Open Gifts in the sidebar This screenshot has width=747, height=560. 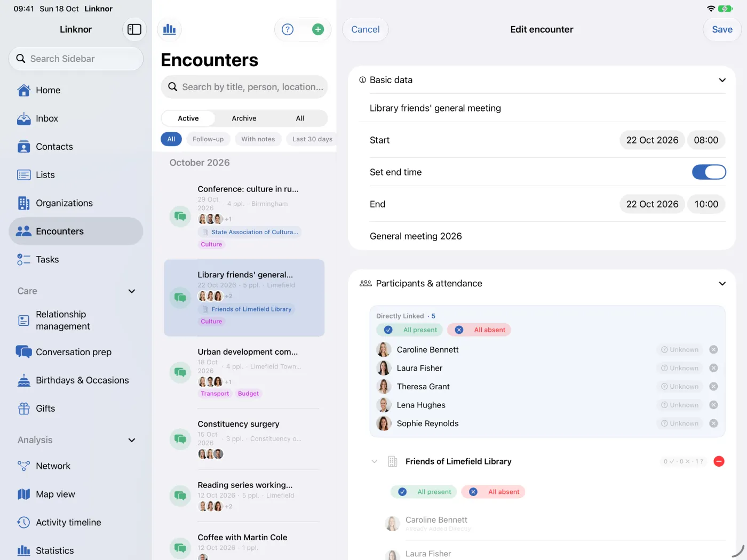(x=76, y=409)
